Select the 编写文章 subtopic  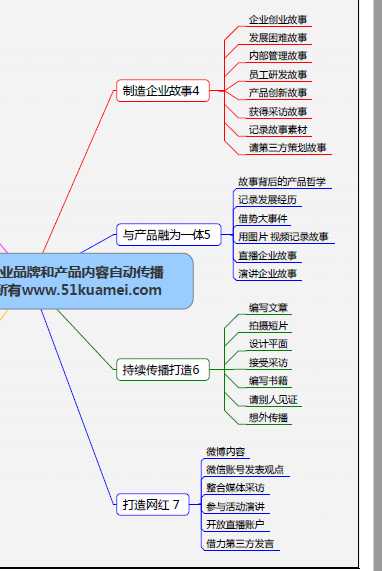(x=268, y=308)
